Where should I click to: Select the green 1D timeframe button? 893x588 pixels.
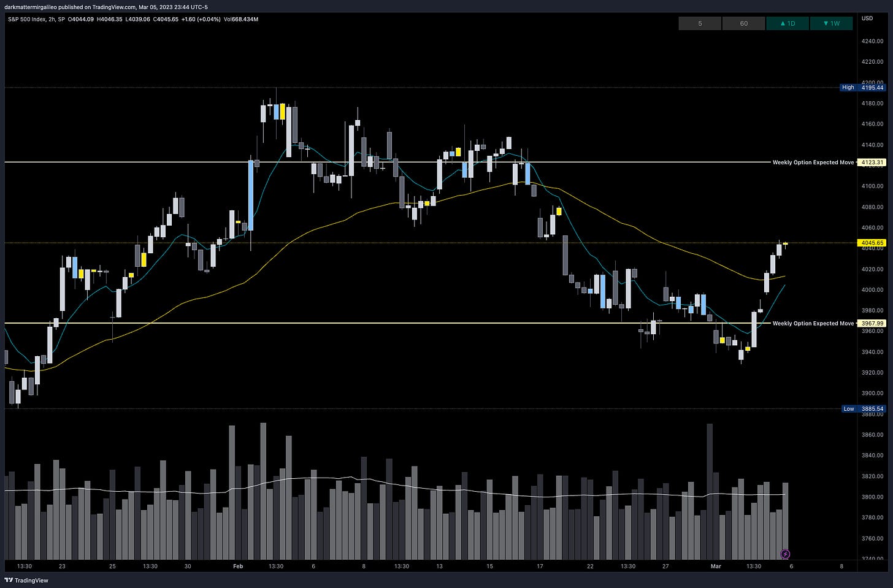(788, 23)
